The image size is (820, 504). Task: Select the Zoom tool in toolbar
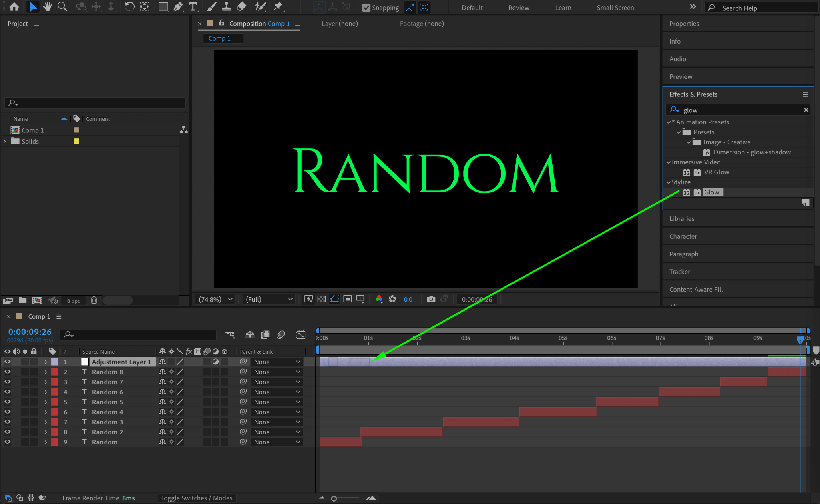[62, 6]
